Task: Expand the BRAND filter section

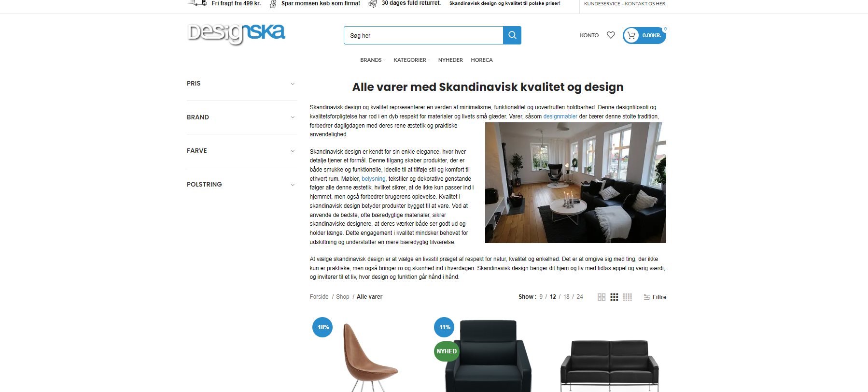Action: pyautogui.click(x=242, y=117)
